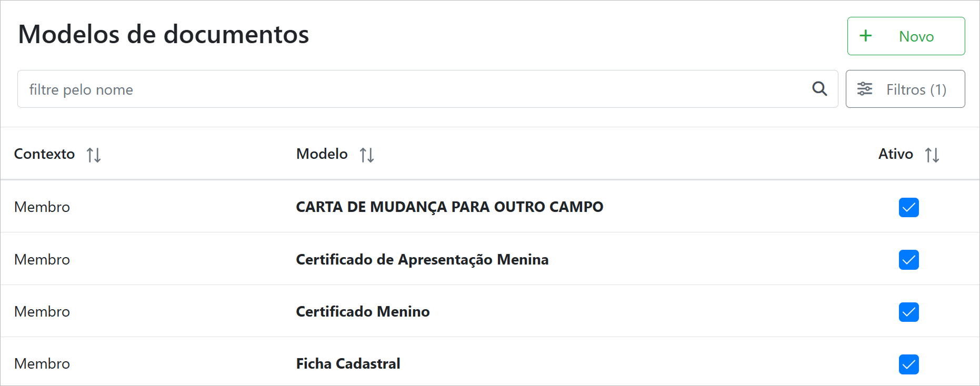
Task: Sort by Modelo using arrows icon
Action: coord(367,155)
